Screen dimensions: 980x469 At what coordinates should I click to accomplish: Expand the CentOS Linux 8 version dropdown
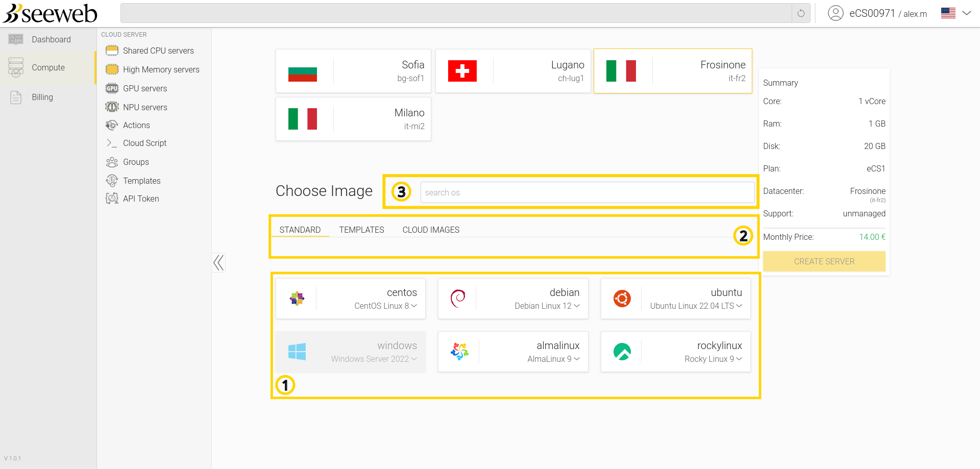(414, 306)
